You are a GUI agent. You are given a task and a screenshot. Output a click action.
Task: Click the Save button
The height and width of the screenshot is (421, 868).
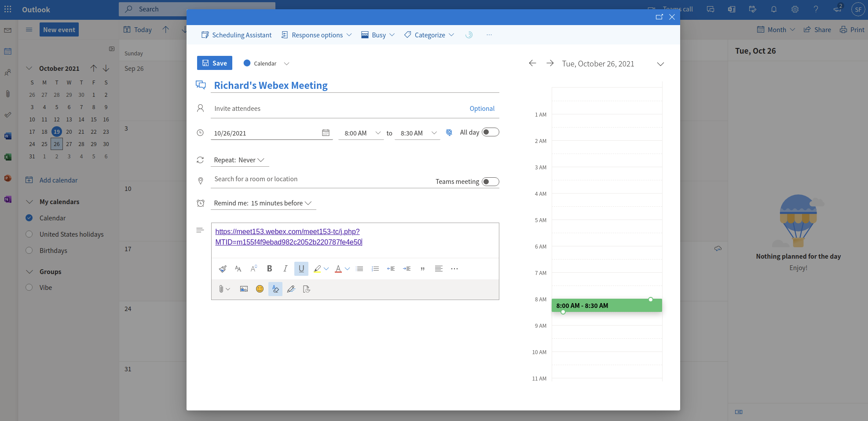pos(215,63)
